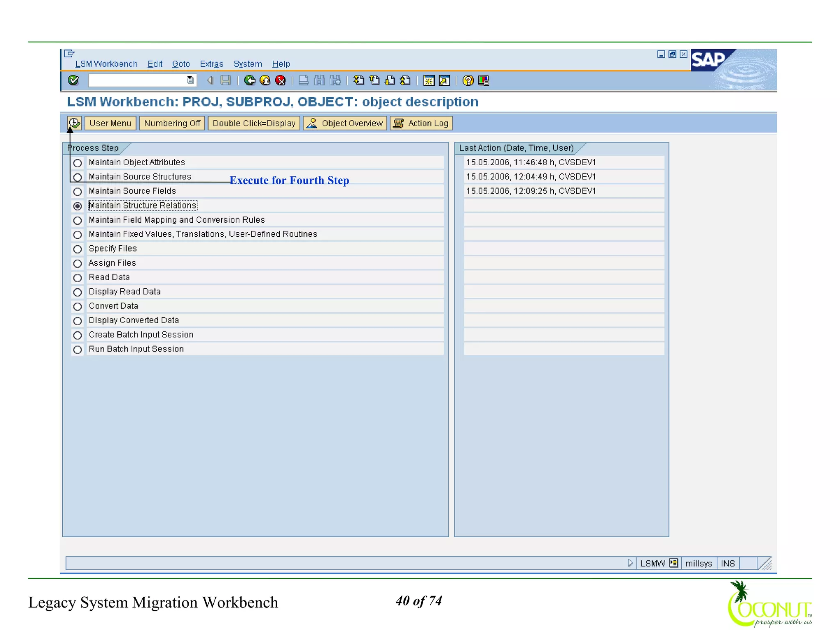This screenshot has width=840, height=630.
Task: Select Maintain Source Fields radio button
Action: 78,192
